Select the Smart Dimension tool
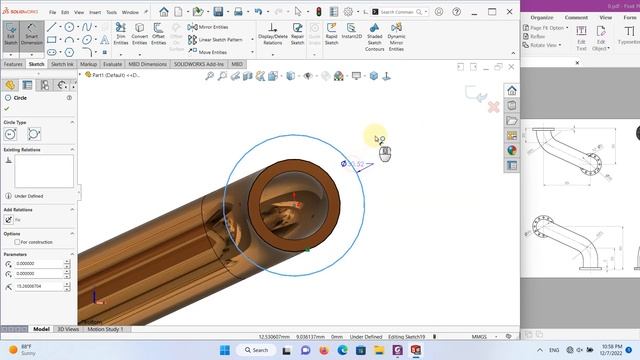640x360 pixels. coord(31,34)
